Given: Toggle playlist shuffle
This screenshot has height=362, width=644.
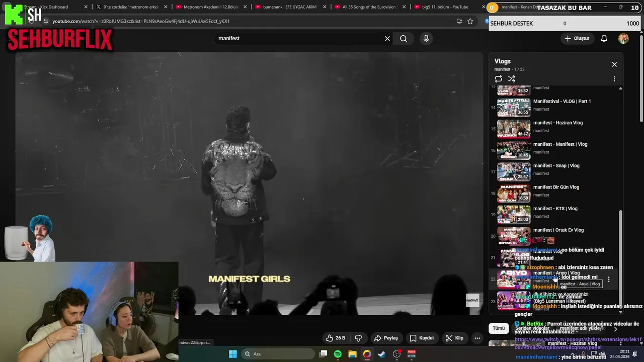Looking at the screenshot, I should 512,79.
